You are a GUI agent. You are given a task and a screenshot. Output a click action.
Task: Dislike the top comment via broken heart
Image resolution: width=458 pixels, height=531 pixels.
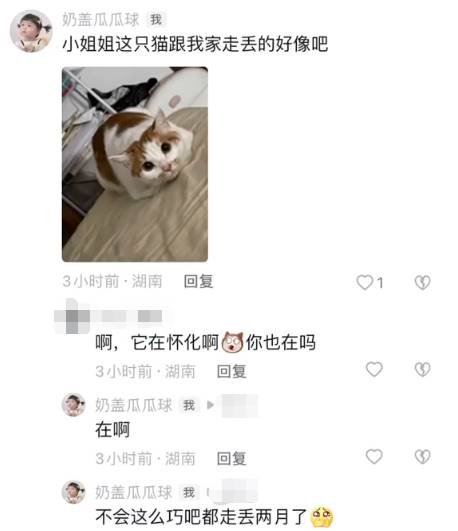tap(422, 282)
